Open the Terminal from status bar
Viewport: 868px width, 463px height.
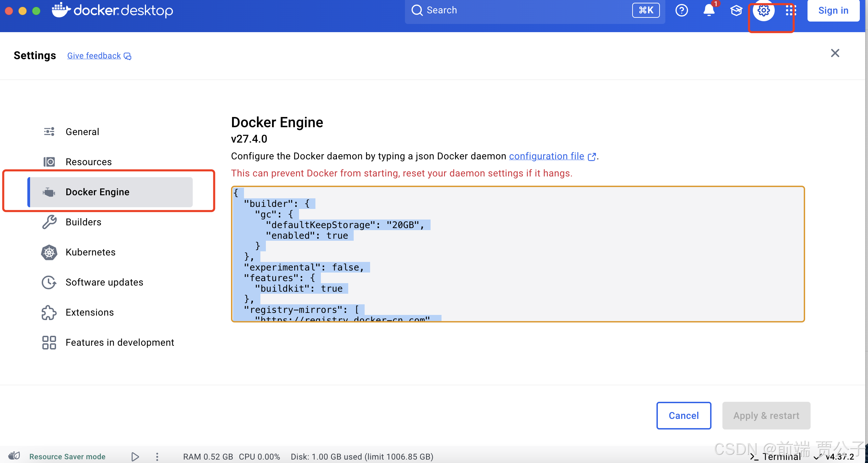click(x=775, y=457)
